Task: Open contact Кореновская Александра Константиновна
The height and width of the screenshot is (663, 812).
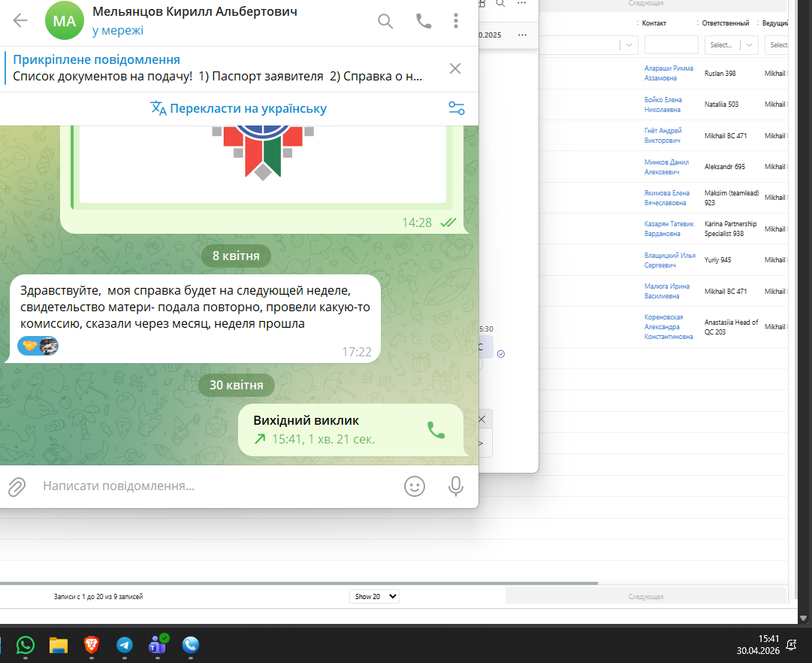Action: (x=669, y=326)
